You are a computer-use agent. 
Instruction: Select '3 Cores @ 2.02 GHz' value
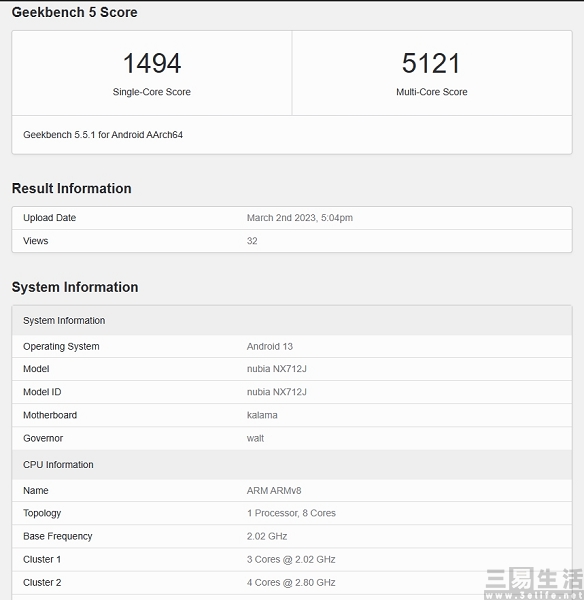click(x=291, y=559)
